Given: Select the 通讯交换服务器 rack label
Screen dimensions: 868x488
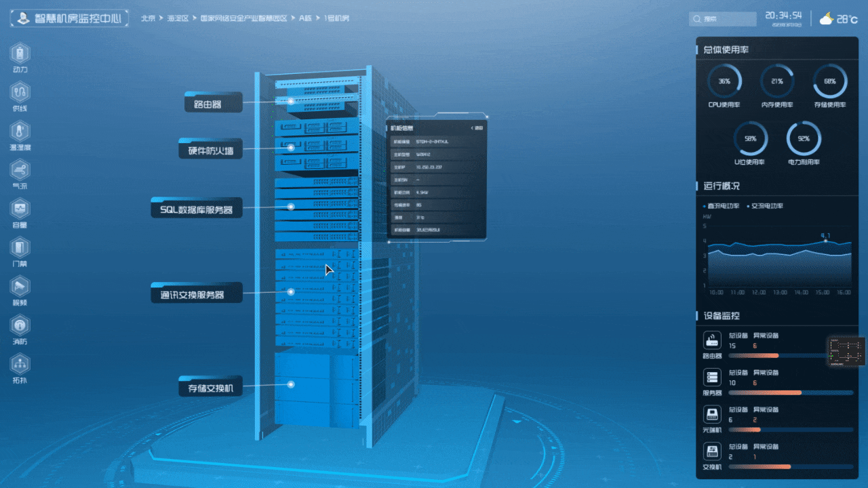Looking at the screenshot, I should [196, 293].
